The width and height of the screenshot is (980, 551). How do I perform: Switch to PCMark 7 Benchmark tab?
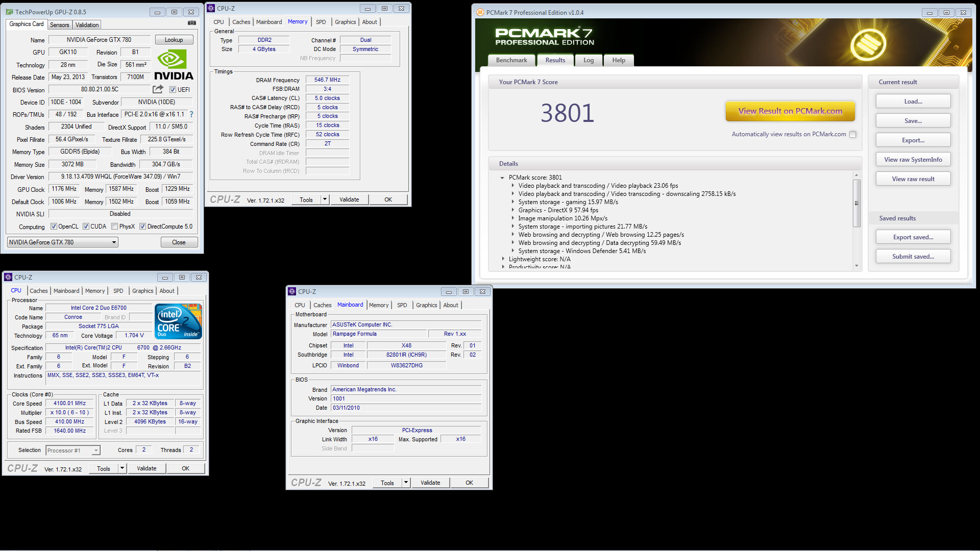511,60
